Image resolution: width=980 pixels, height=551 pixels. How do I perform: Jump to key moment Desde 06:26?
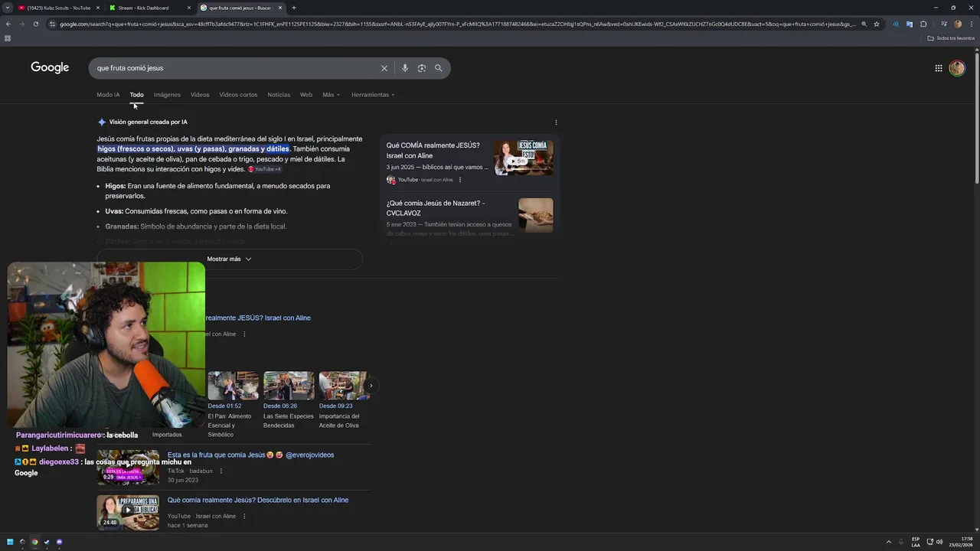289,386
